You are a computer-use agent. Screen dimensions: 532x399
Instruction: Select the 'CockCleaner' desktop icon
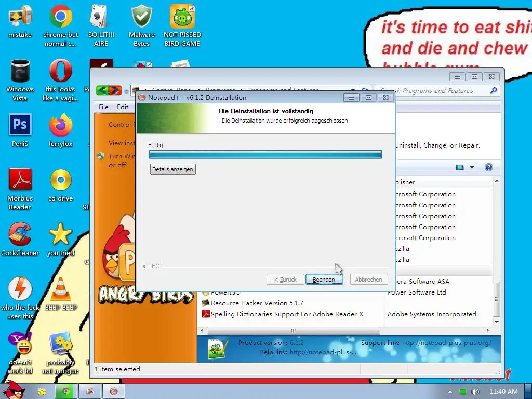pos(20,240)
